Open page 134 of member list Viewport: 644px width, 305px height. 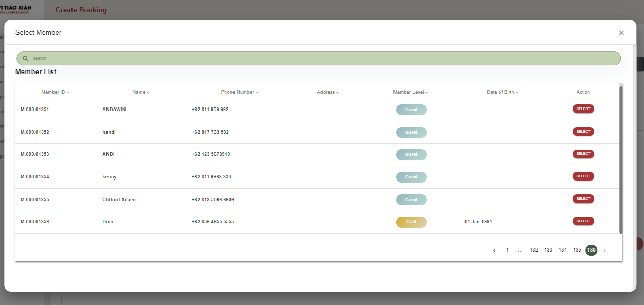[x=563, y=250]
